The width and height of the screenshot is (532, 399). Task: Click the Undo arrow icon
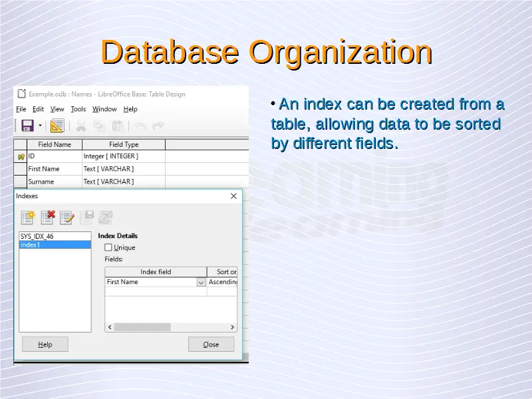tap(140, 126)
